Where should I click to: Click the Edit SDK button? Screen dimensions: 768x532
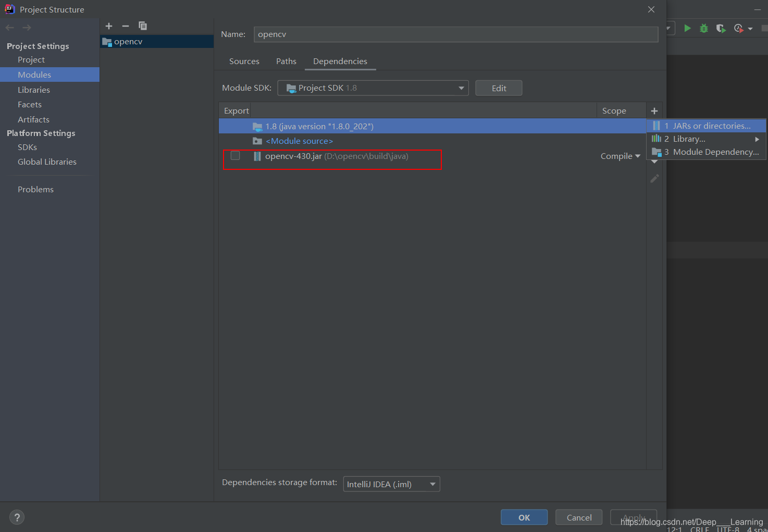499,88
